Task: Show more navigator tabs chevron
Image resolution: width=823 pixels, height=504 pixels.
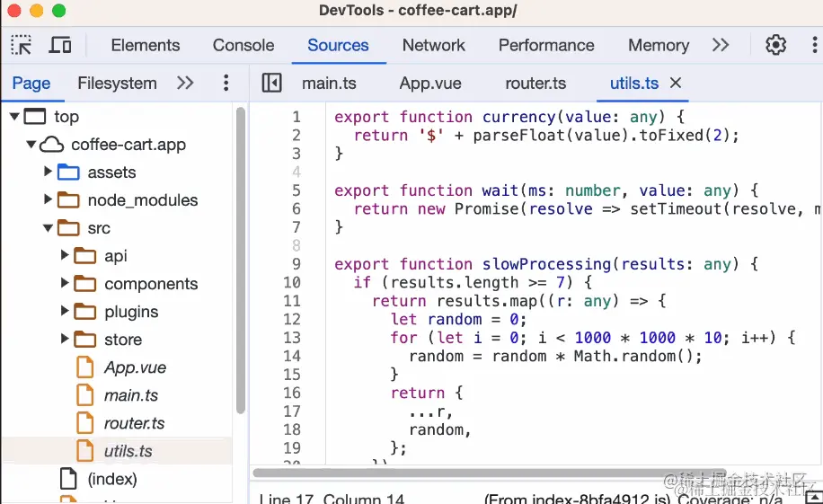Action: pyautogui.click(x=185, y=83)
